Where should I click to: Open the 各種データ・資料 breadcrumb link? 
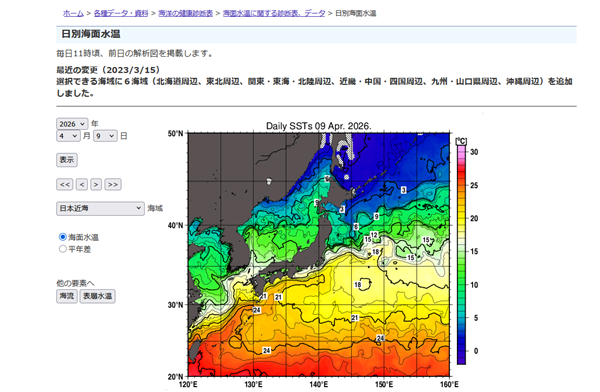click(121, 13)
